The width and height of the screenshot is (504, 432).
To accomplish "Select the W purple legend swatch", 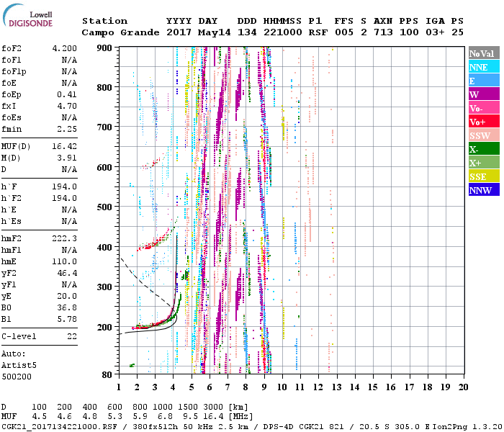I will (484, 94).
